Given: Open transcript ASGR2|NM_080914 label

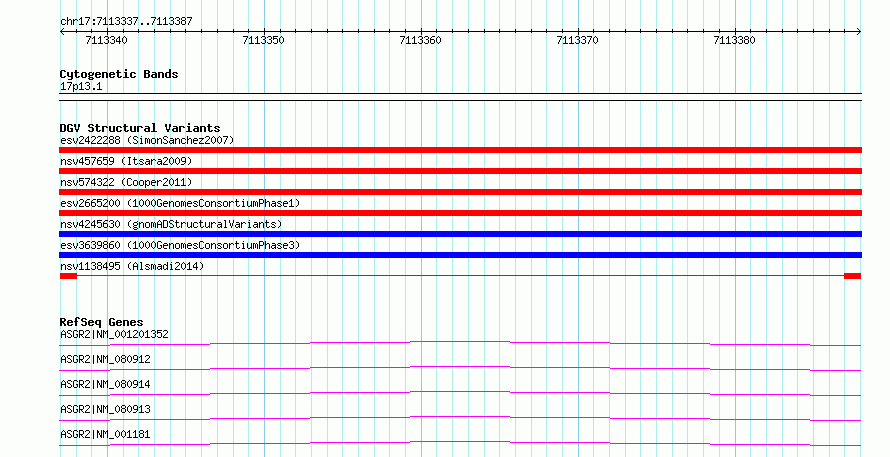Looking at the screenshot, I should point(105,384).
